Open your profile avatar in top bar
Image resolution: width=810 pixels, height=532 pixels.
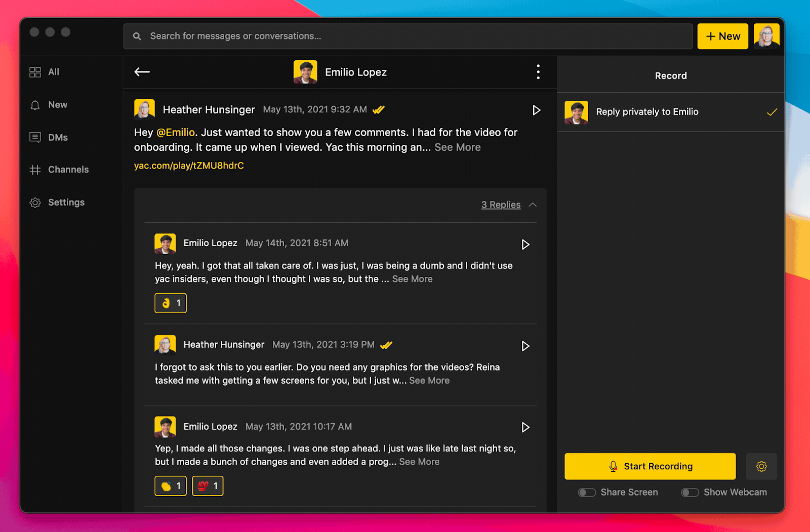tap(766, 36)
